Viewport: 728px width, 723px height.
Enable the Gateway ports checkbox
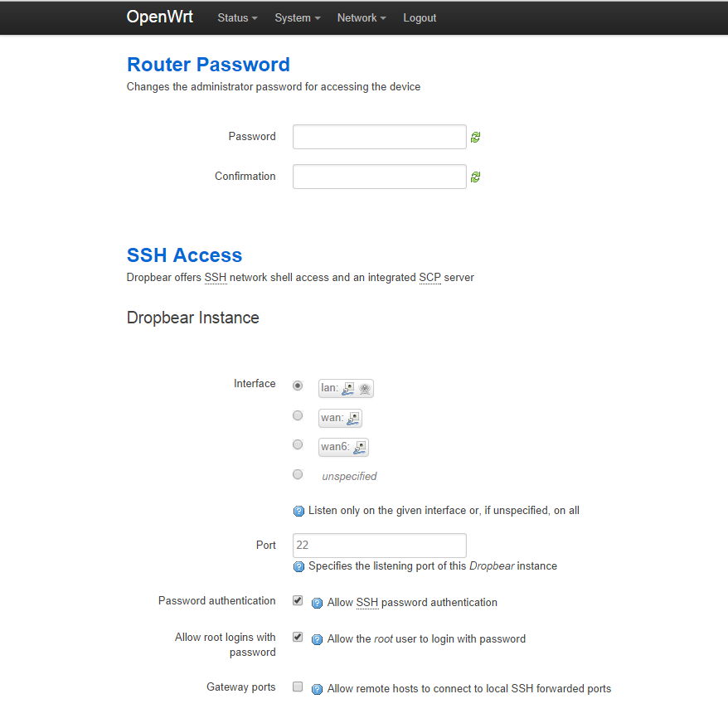pyautogui.click(x=298, y=687)
